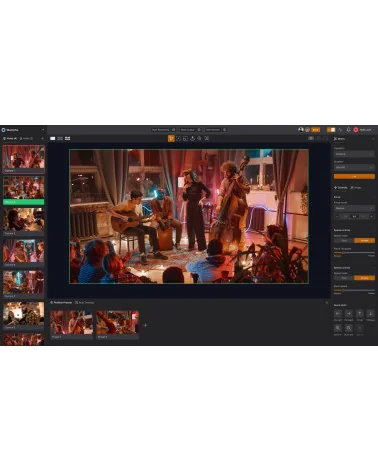
Task: Click the small orange badge button beside avatars
Action: (x=315, y=130)
